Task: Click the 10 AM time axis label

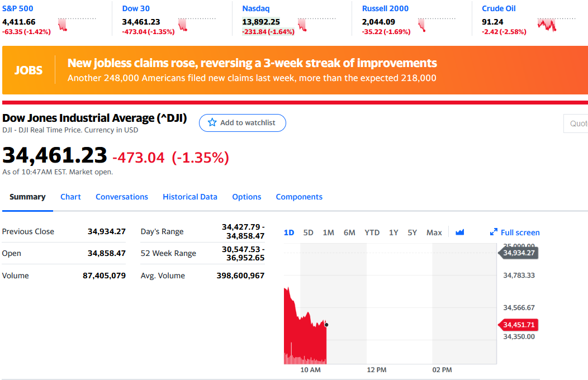Action: coord(311,370)
